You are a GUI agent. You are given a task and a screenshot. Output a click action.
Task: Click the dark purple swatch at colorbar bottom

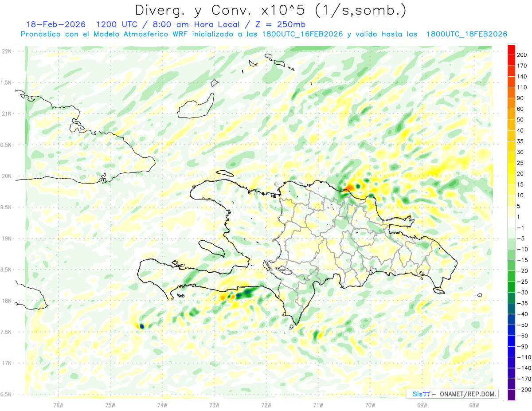coord(511,395)
